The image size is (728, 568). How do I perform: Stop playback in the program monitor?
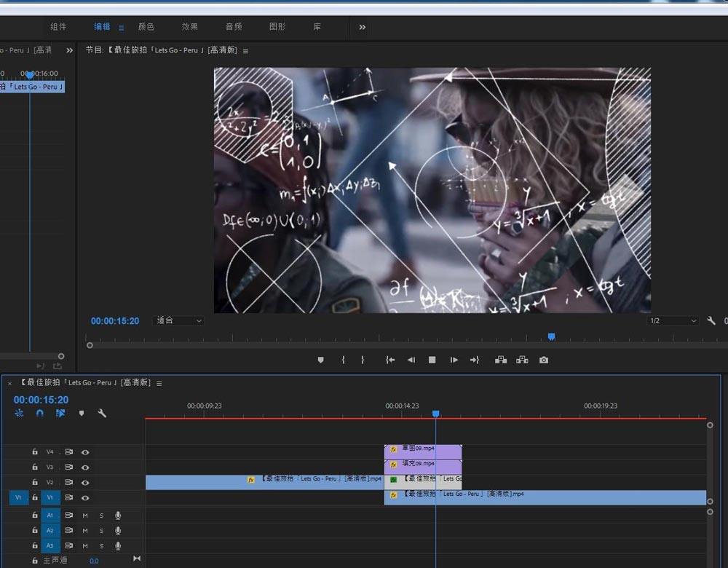(x=432, y=360)
